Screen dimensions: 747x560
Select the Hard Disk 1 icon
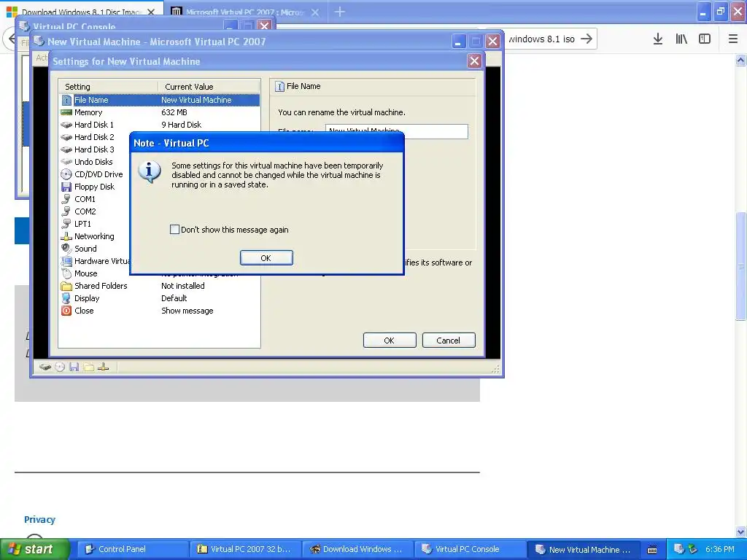tap(66, 125)
